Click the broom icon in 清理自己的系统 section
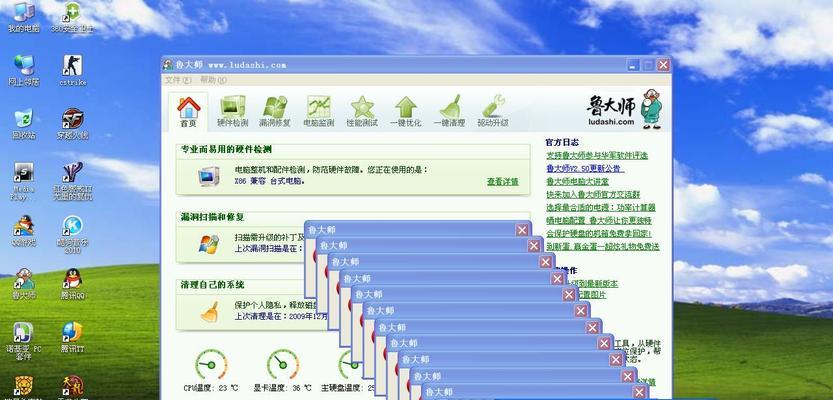This screenshot has height=400, width=833. (209, 312)
